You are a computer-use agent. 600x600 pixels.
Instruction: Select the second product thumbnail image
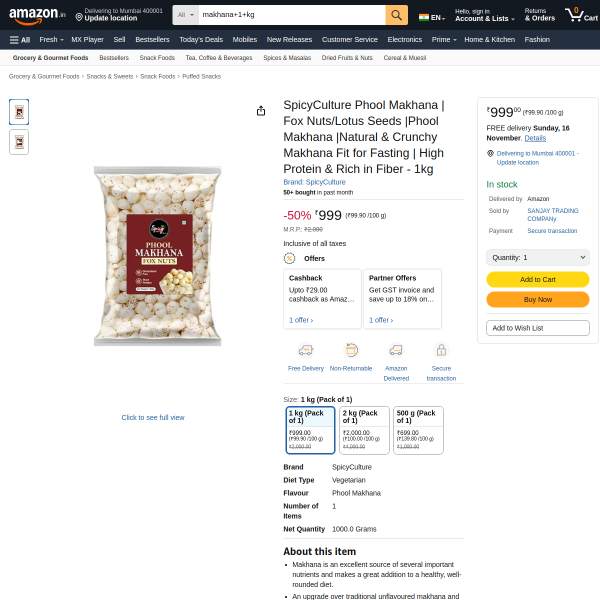pyautogui.click(x=19, y=142)
